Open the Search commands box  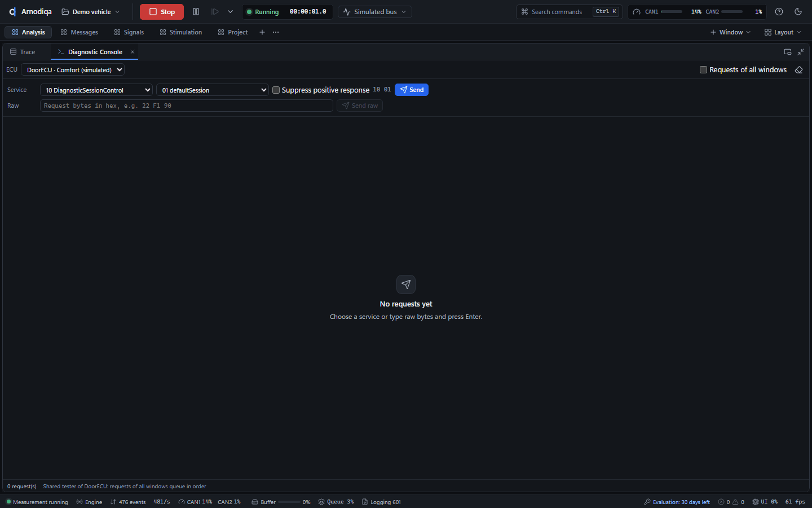click(569, 12)
